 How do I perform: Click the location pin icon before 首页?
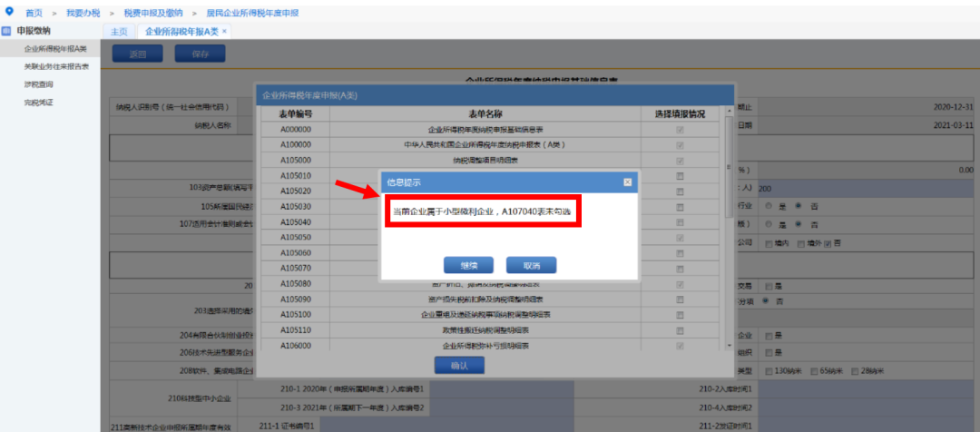click(x=9, y=11)
